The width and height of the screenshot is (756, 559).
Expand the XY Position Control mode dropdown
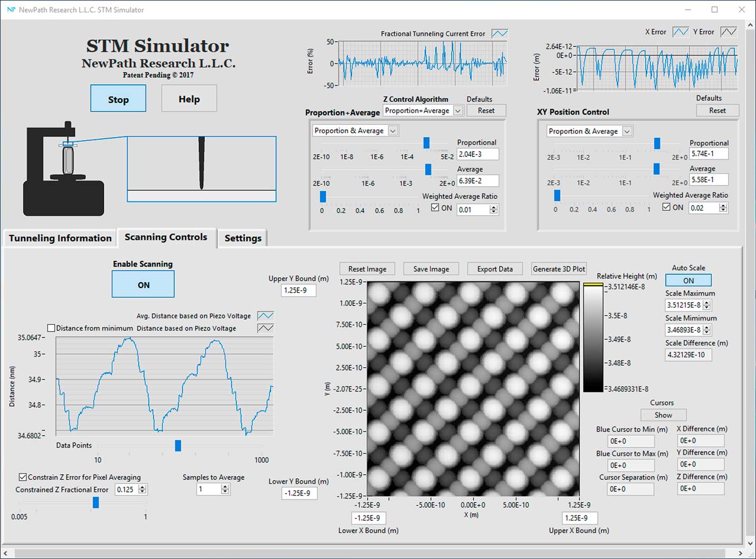(627, 131)
